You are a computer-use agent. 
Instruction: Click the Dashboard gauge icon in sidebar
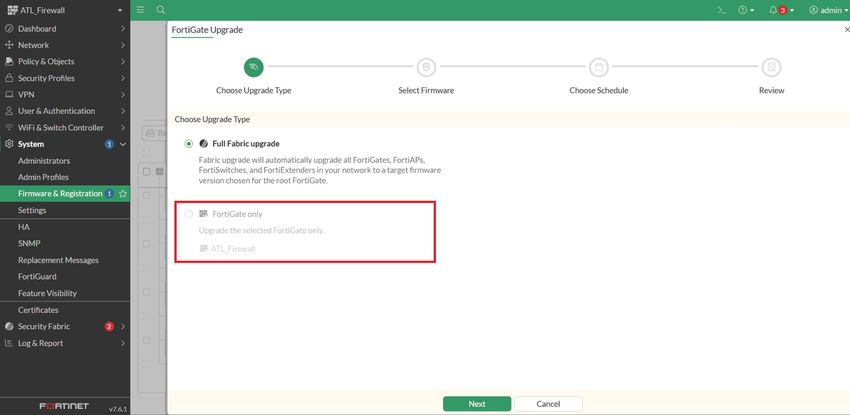(9, 29)
